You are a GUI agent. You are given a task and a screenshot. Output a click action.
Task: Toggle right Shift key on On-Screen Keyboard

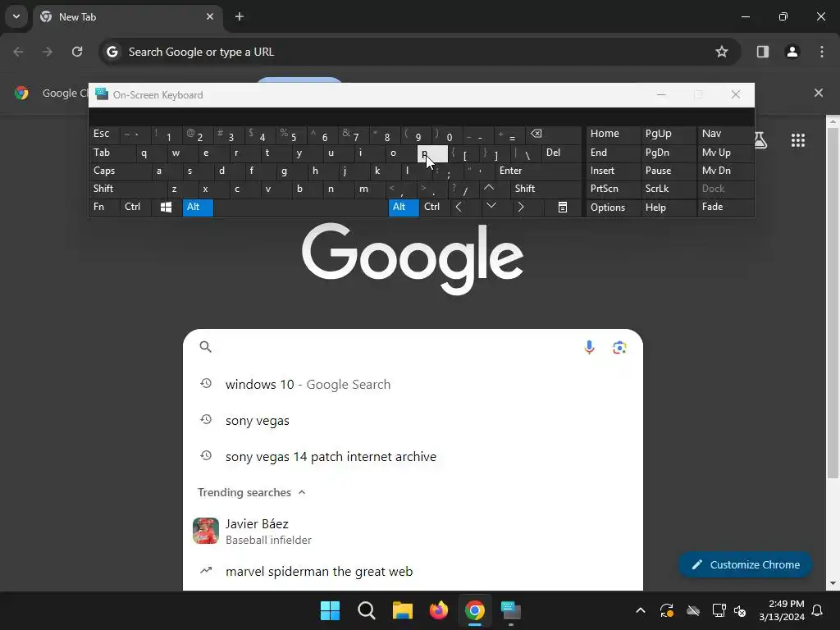(546, 189)
